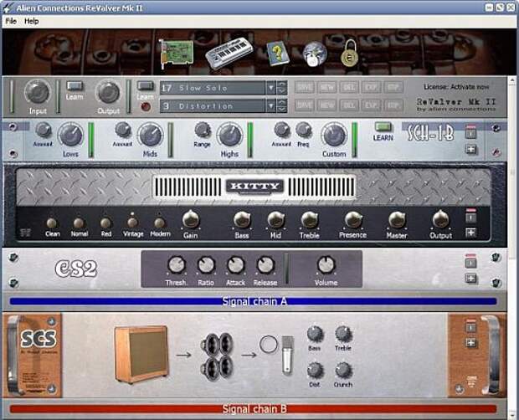Toggle the green LEARN button on SCH-1B

pos(383,126)
